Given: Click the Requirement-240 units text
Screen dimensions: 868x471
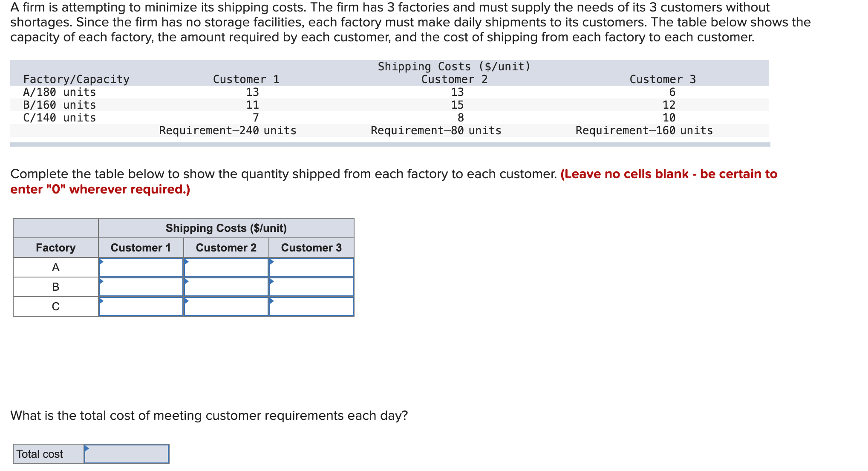Looking at the screenshot, I should click(228, 130).
